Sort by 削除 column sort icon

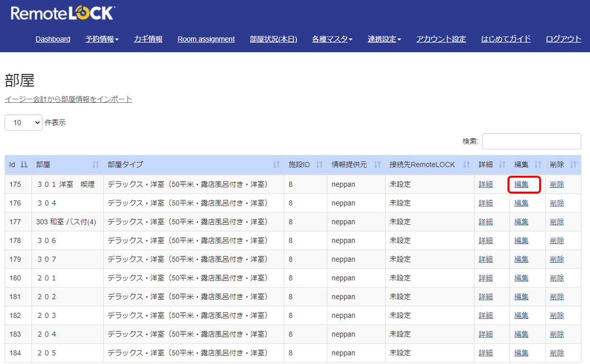click(x=573, y=165)
